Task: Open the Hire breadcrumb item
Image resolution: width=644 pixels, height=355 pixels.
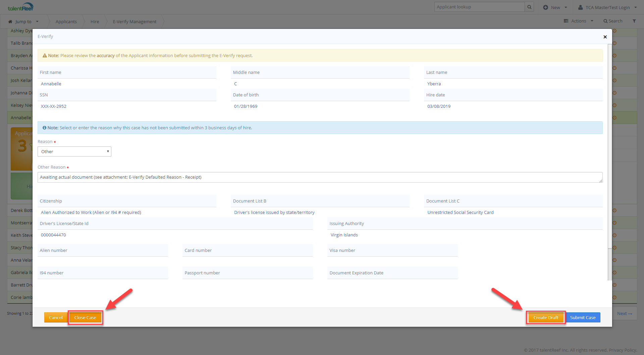Action: point(95,22)
